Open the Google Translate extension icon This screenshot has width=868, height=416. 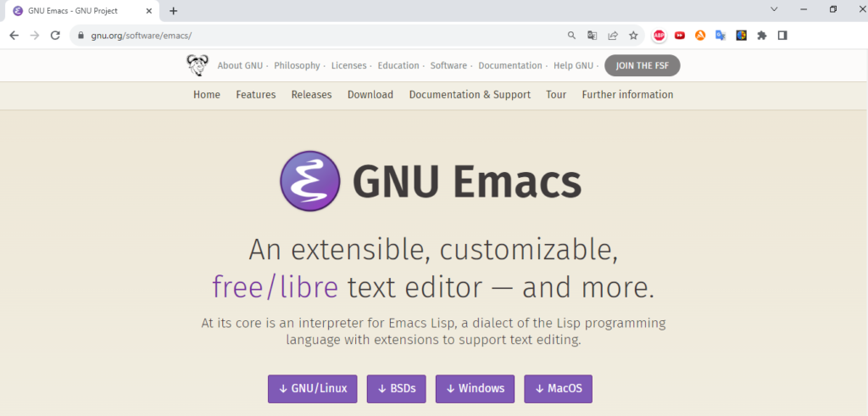pos(721,36)
